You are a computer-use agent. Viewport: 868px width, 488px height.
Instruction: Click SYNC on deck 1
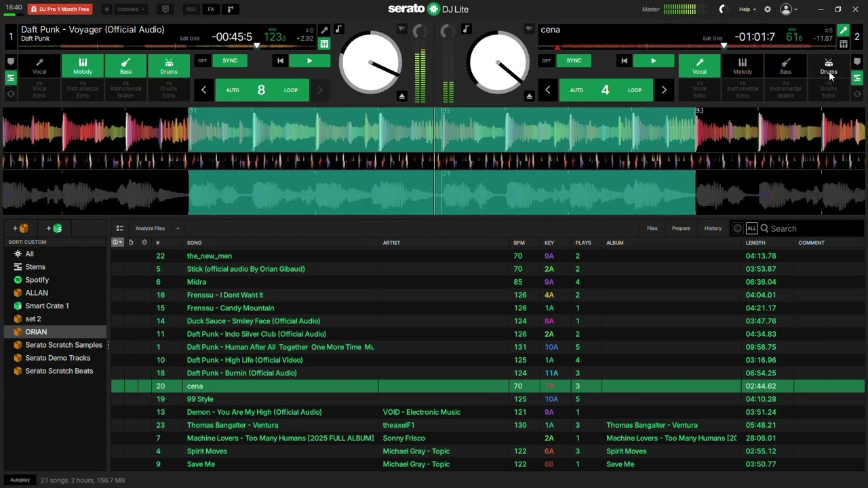pyautogui.click(x=230, y=61)
